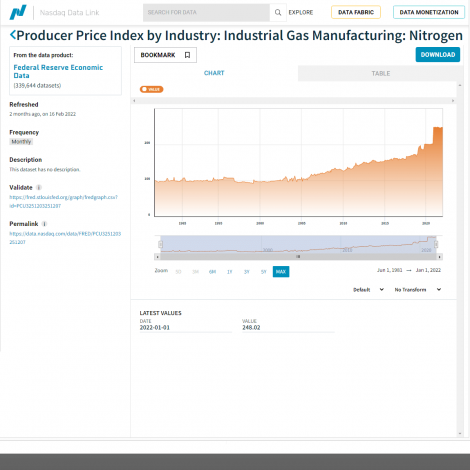Click the range navigator right arrow
Viewport: 470px width, 470px height.
440,257
